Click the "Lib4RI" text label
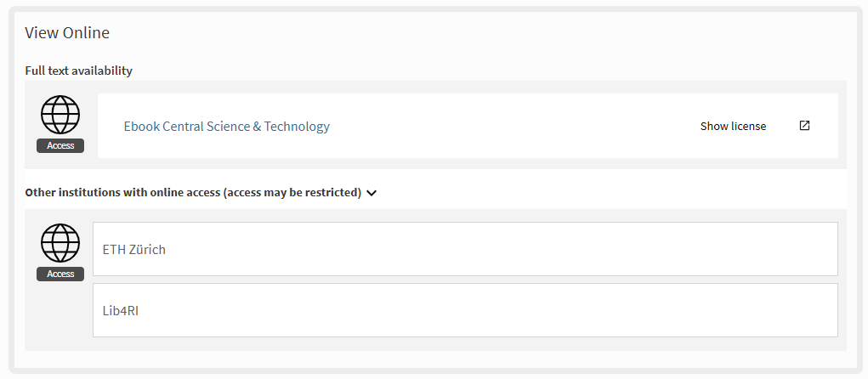Viewport: 868px width, 379px height. coord(121,310)
